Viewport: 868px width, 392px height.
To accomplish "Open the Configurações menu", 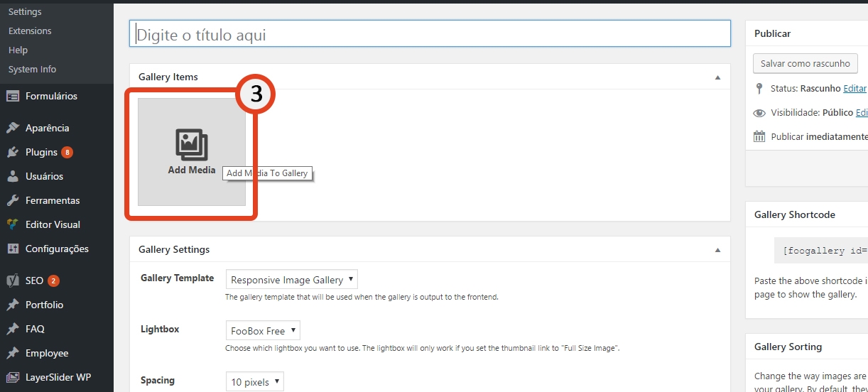I will tap(57, 249).
